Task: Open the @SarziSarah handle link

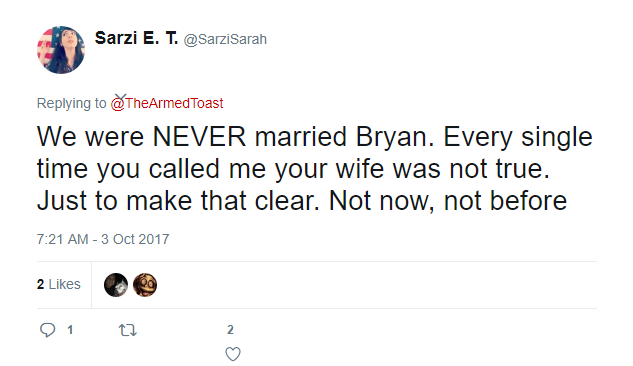Action: (225, 40)
